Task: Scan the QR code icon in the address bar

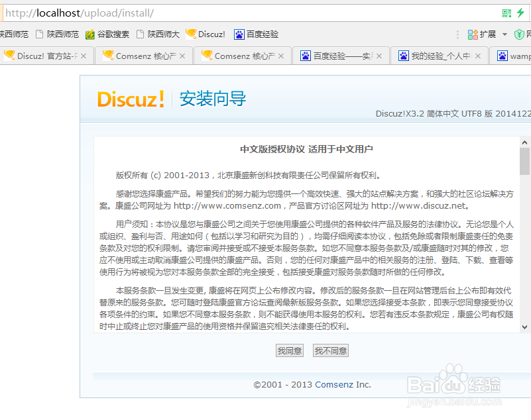Action: [507, 13]
